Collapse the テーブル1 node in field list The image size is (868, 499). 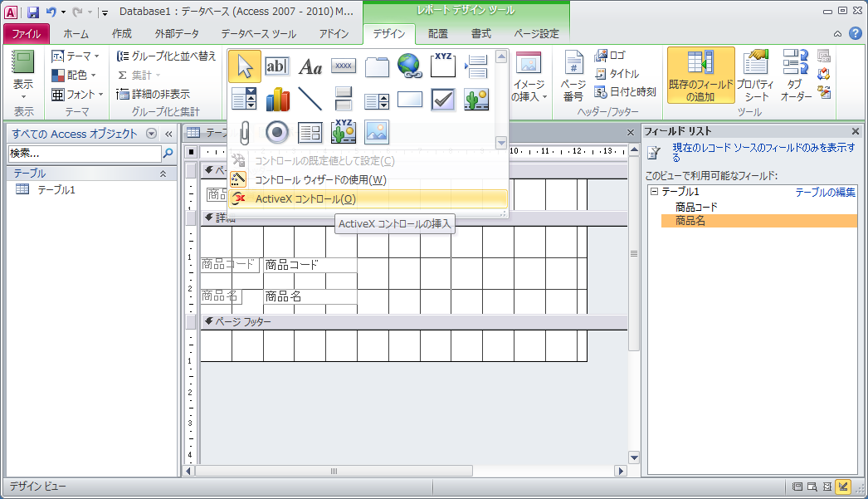[x=655, y=192]
